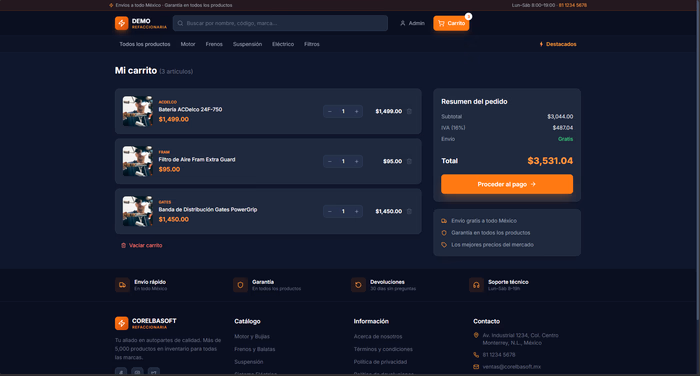
Task: Click the Total amount $3,531.04
Action: tap(550, 161)
